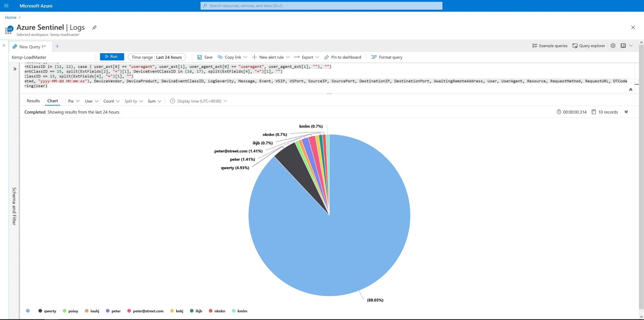Open the Pie chart type dropdown
Screen dimensions: 644x320
[x=74, y=101]
